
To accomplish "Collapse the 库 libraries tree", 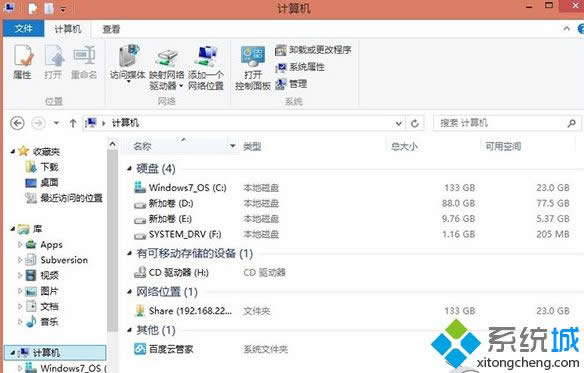I will coord(13,229).
